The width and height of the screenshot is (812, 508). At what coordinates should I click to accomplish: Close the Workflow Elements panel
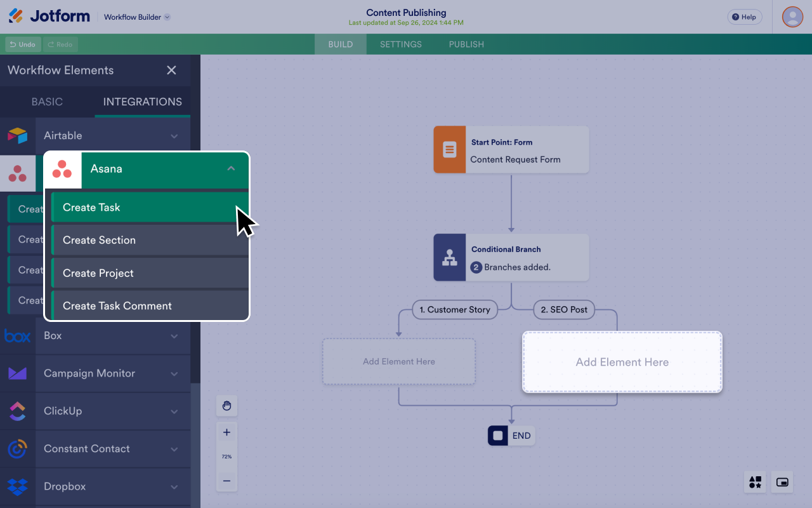171,70
